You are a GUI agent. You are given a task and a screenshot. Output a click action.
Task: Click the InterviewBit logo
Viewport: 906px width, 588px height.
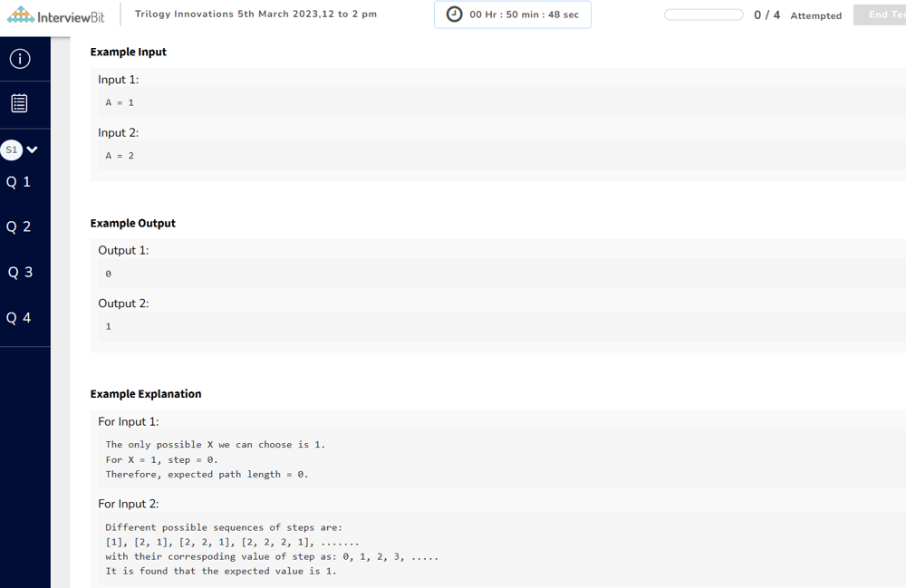click(56, 15)
